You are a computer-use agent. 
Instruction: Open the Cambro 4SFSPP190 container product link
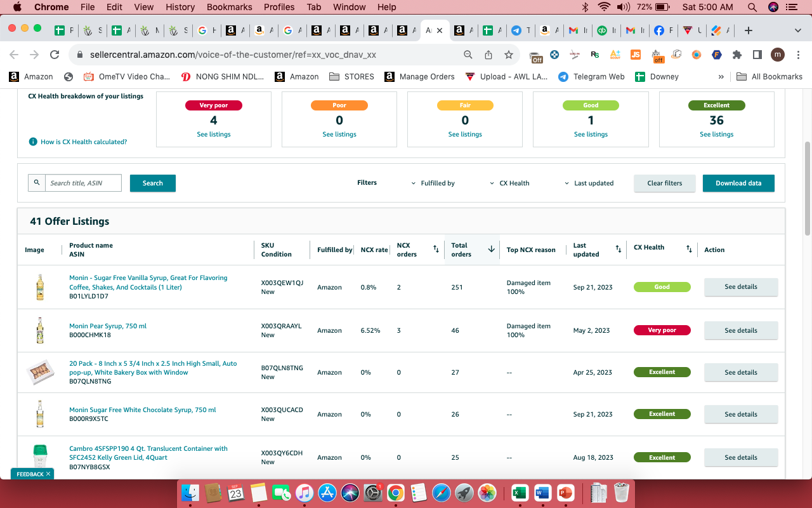pyautogui.click(x=148, y=453)
